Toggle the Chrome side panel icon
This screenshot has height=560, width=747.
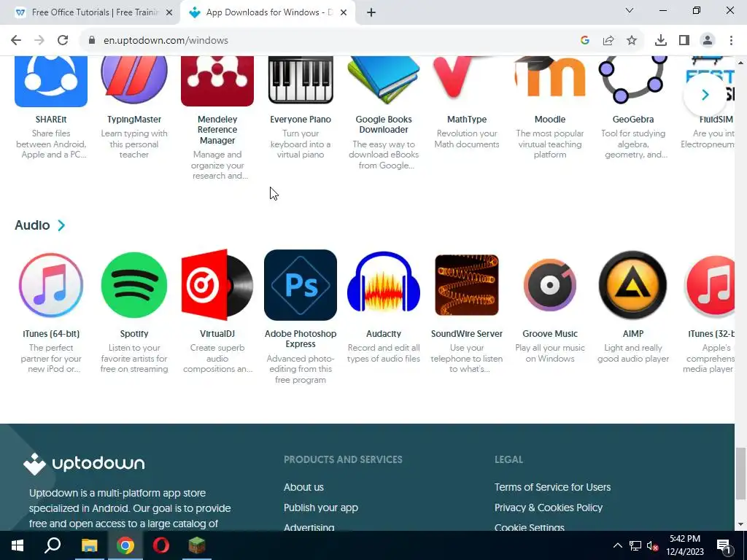(684, 41)
